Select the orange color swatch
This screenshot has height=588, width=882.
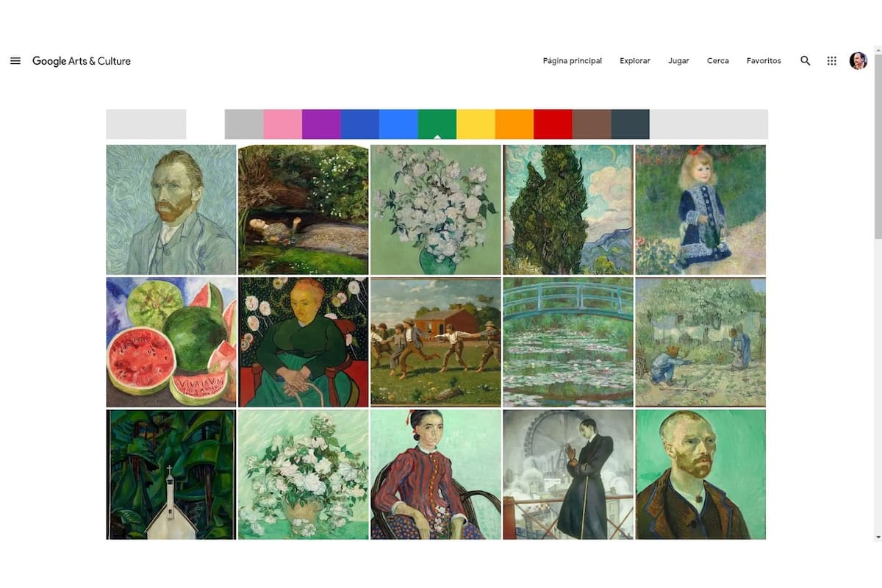[514, 124]
